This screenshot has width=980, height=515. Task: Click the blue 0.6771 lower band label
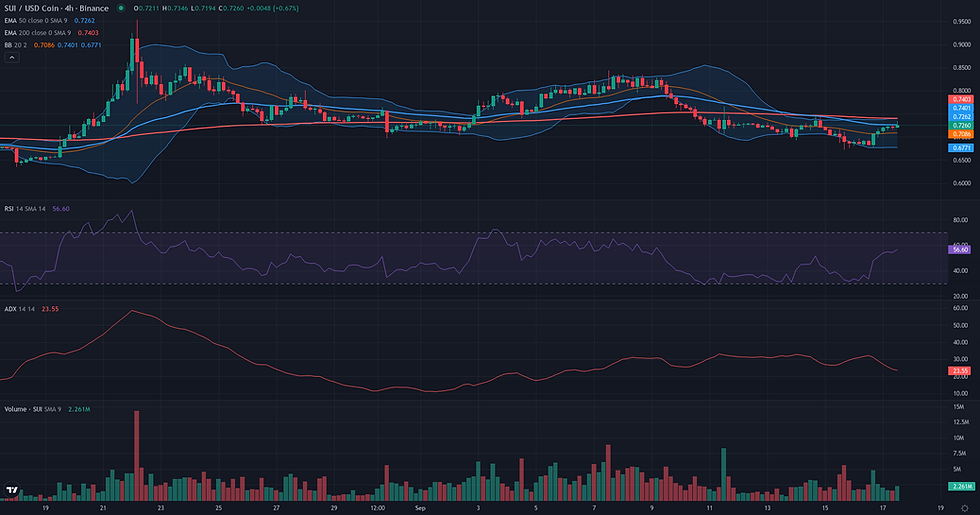tap(961, 148)
